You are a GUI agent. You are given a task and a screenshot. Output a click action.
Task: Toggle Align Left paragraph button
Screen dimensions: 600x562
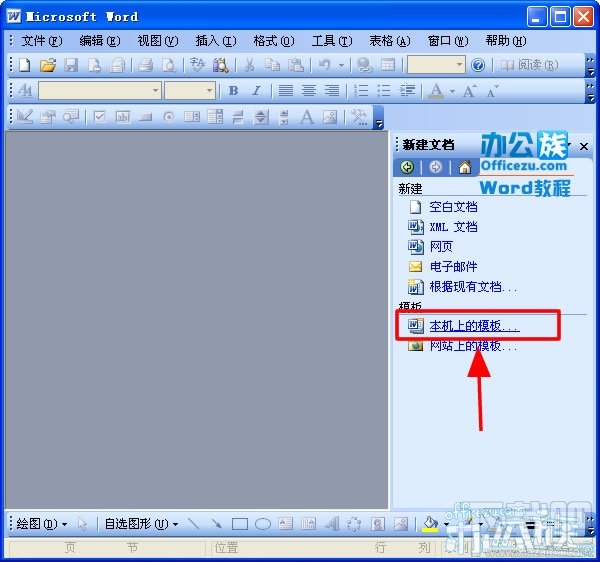(285, 91)
